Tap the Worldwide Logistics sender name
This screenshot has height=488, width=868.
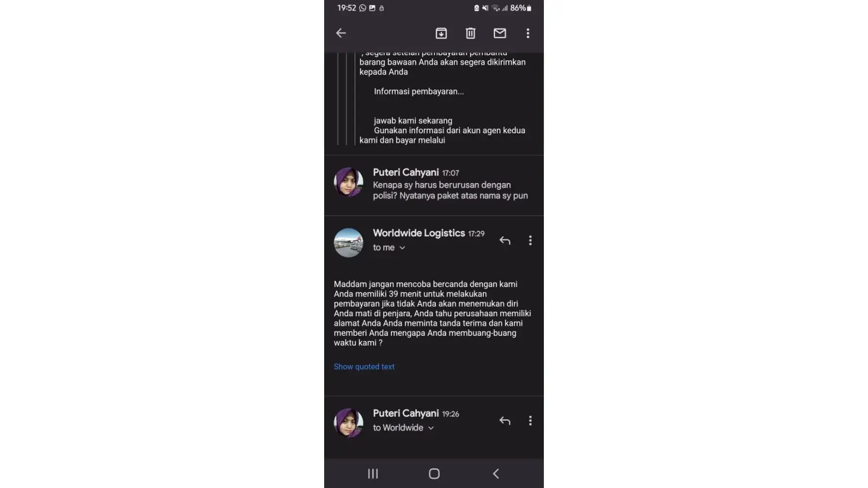(419, 233)
